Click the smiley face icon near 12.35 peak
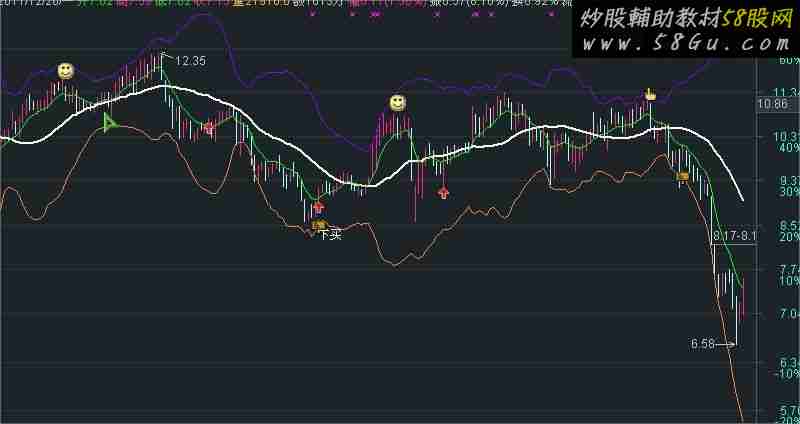Viewport: 800px width, 424px height. tap(65, 70)
